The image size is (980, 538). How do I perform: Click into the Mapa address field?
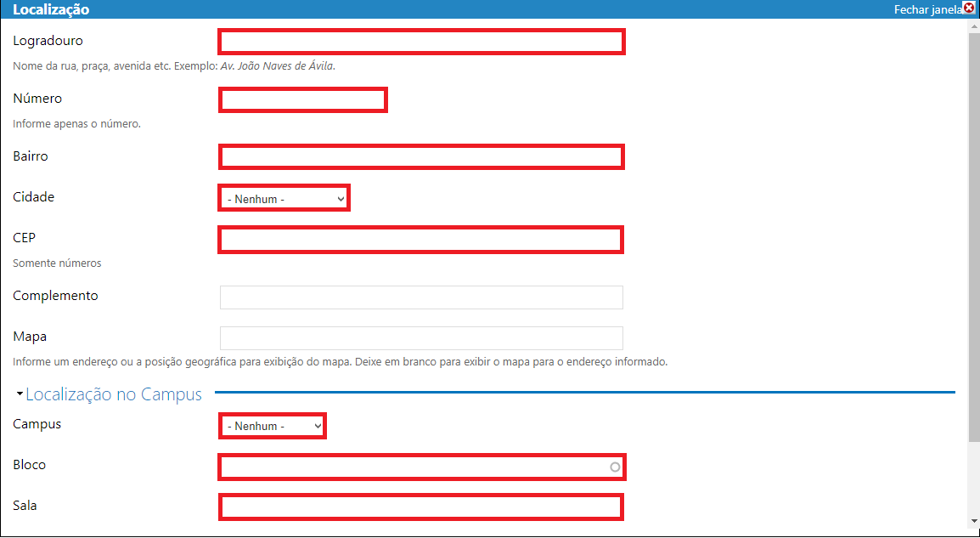(x=421, y=338)
